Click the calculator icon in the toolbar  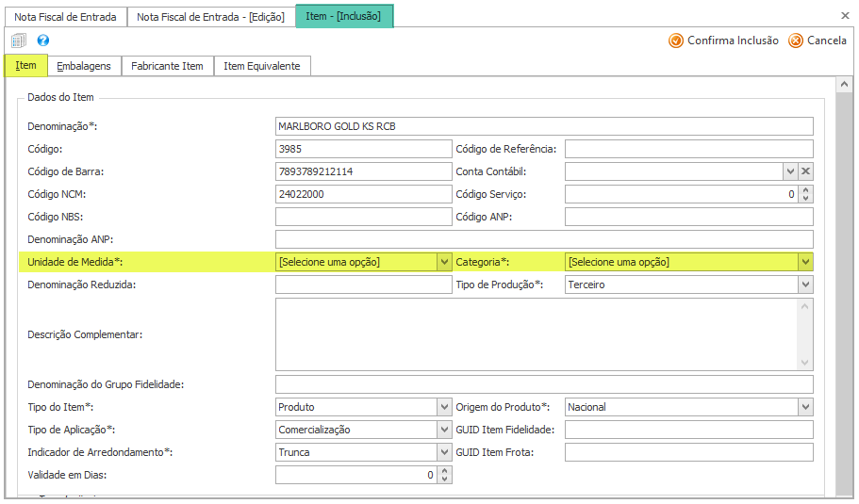click(19, 41)
